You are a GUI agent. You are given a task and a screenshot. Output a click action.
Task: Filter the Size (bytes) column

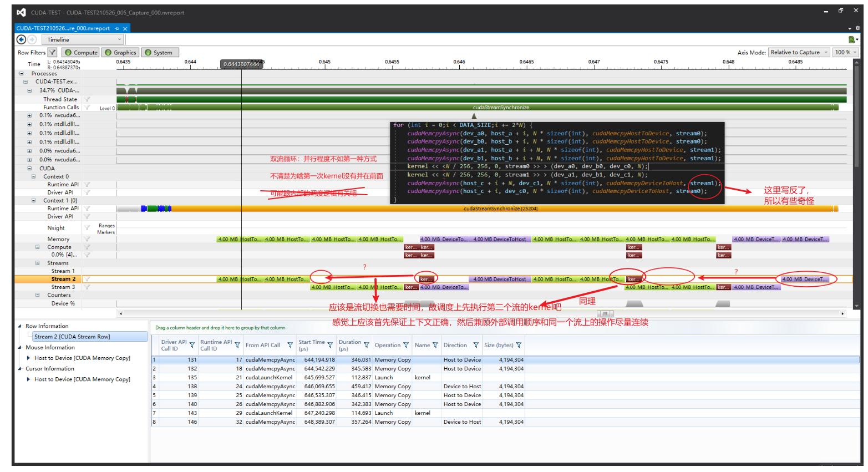[519, 345]
